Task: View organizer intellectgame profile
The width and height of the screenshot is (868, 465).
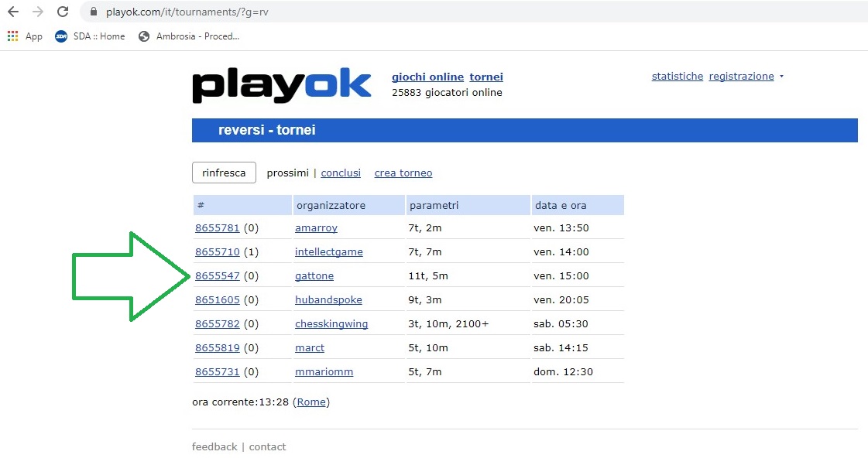Action: [329, 251]
